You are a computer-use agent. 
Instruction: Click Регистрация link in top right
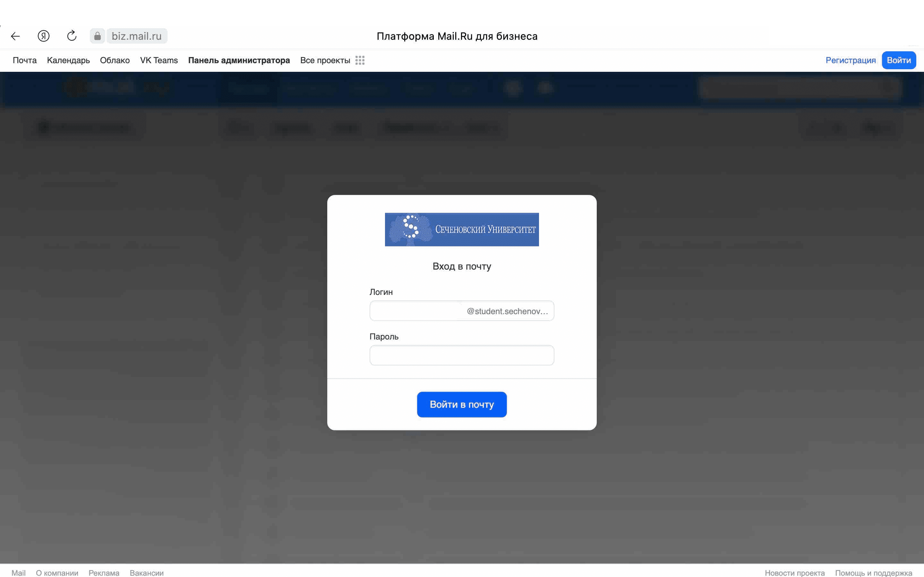(851, 61)
